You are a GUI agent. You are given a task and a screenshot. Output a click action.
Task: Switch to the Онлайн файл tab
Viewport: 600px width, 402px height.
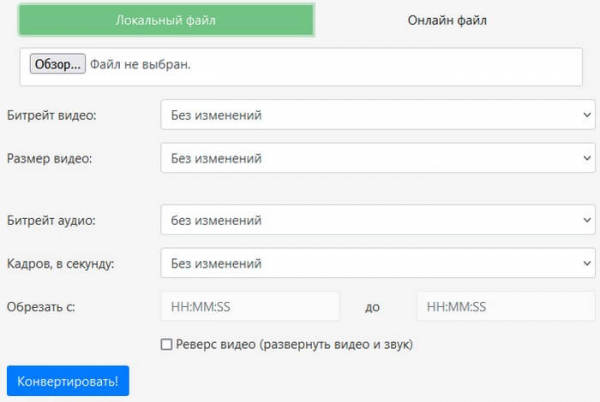447,20
